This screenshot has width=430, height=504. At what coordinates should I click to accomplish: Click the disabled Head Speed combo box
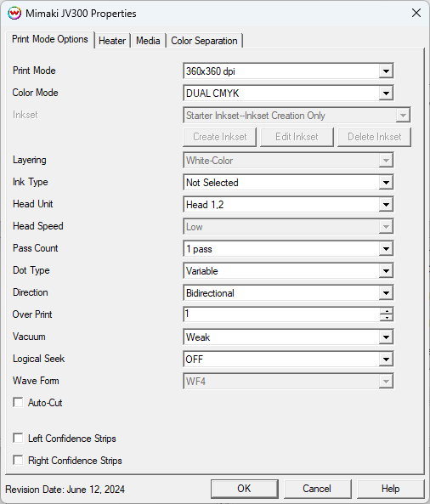[288, 227]
